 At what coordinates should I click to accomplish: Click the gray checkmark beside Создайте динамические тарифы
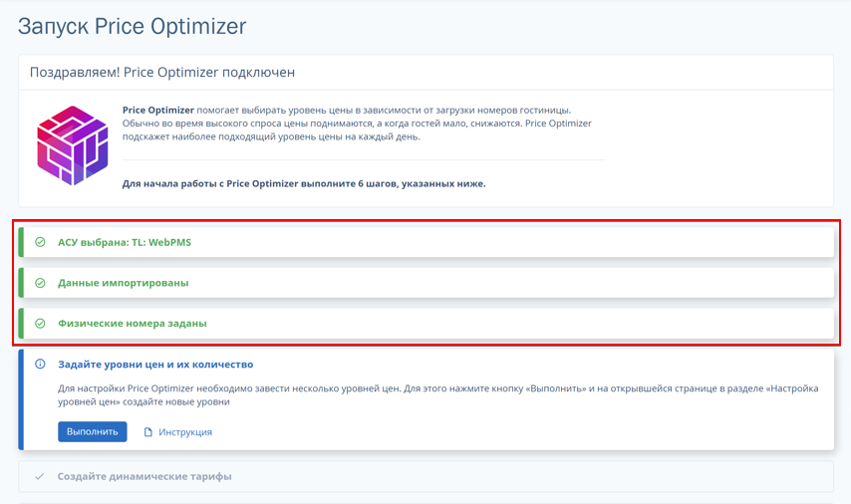point(39,476)
